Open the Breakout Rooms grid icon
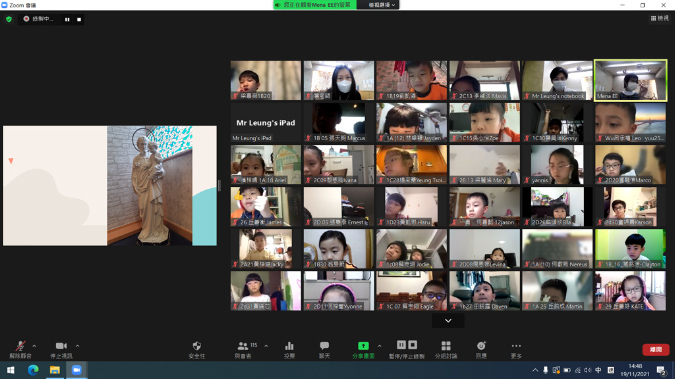Image resolution: width=675 pixels, height=379 pixels. pyautogui.click(x=446, y=346)
